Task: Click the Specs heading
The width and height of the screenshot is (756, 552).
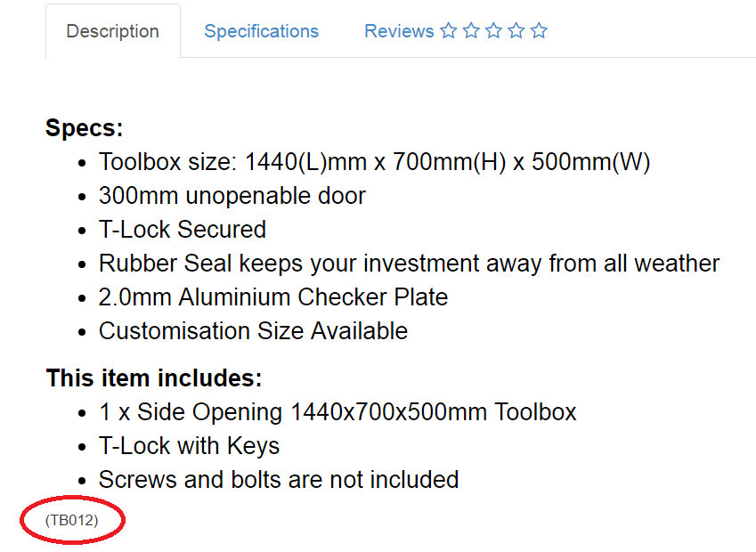Action: pos(85,128)
